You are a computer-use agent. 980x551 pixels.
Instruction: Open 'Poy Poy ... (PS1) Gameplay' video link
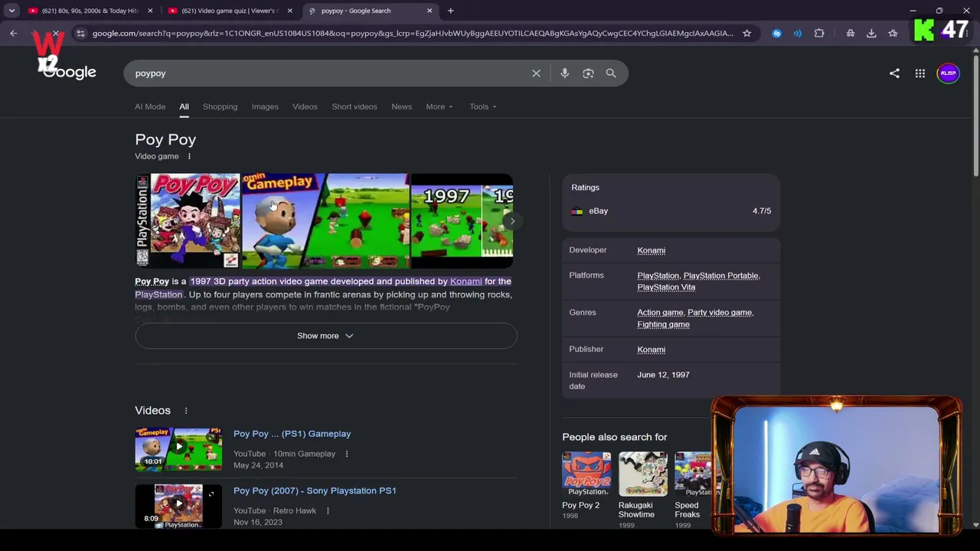[292, 434]
